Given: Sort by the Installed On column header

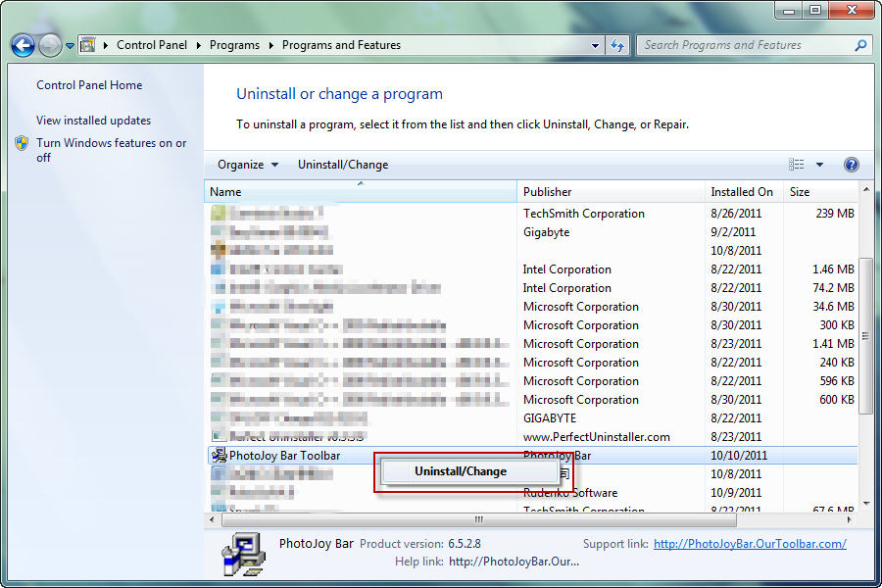Looking at the screenshot, I should click(744, 192).
